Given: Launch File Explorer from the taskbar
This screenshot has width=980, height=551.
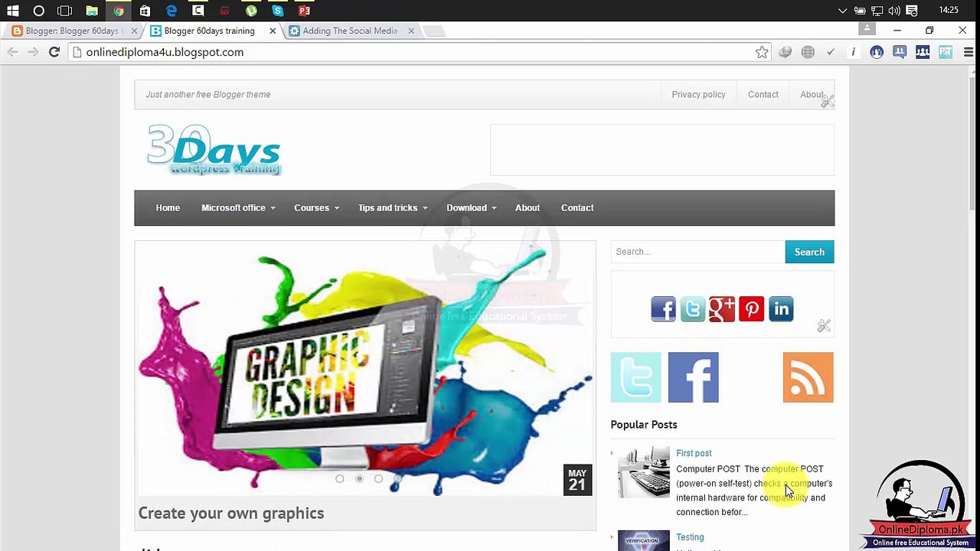Looking at the screenshot, I should tap(92, 11).
